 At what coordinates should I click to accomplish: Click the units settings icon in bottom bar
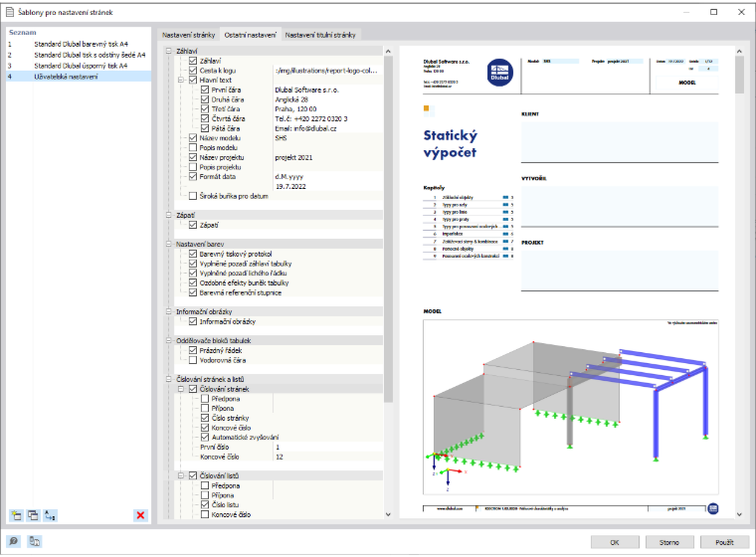34,541
